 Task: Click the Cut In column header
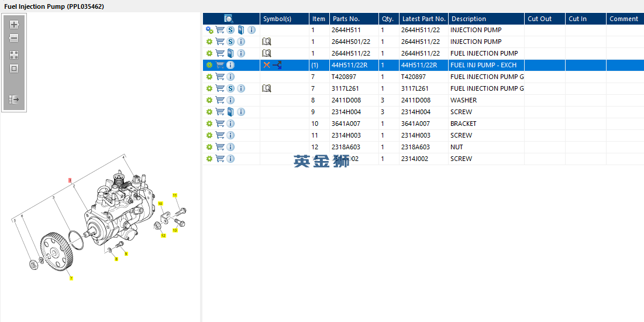point(586,19)
